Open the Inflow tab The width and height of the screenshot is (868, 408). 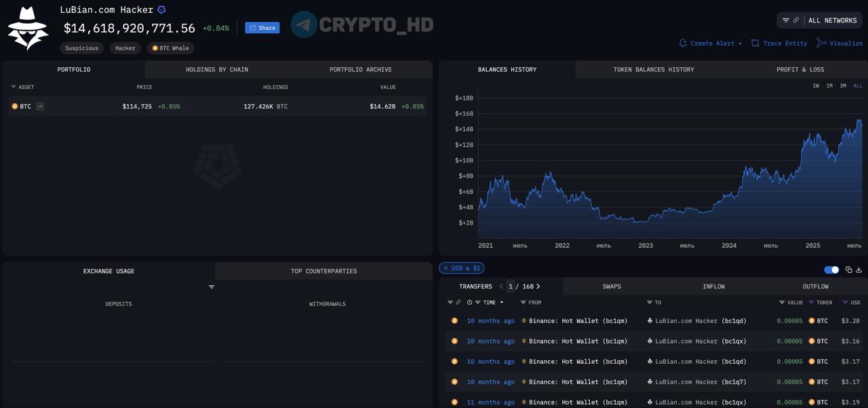(x=713, y=286)
